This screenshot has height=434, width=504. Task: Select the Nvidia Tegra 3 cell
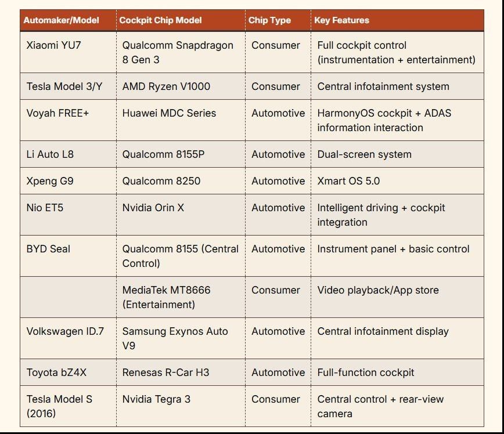coord(181,406)
